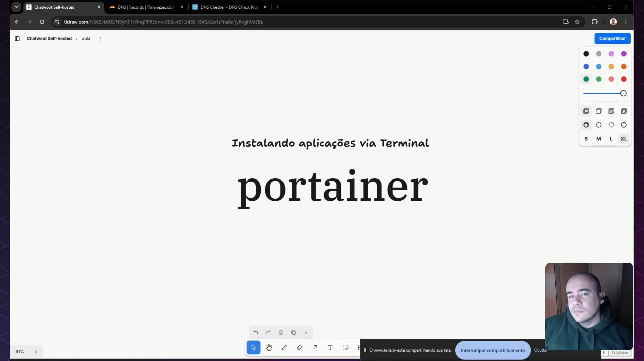The height and width of the screenshot is (361, 644).
Task: Click the Undo icon
Action: pos(256,332)
